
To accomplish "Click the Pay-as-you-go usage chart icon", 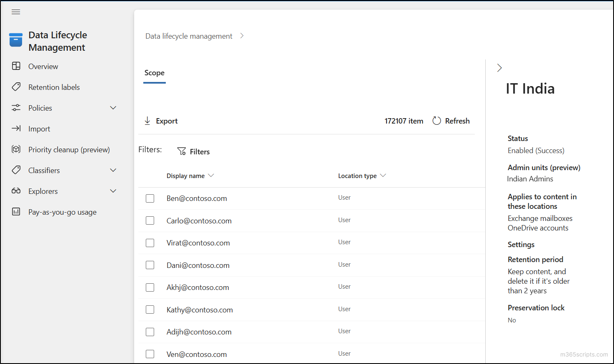I will pyautogui.click(x=16, y=212).
